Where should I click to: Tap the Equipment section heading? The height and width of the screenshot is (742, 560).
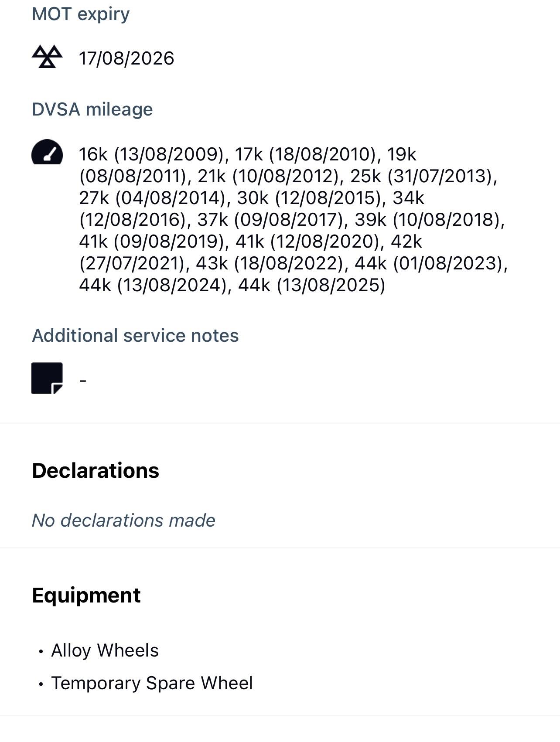click(x=86, y=596)
